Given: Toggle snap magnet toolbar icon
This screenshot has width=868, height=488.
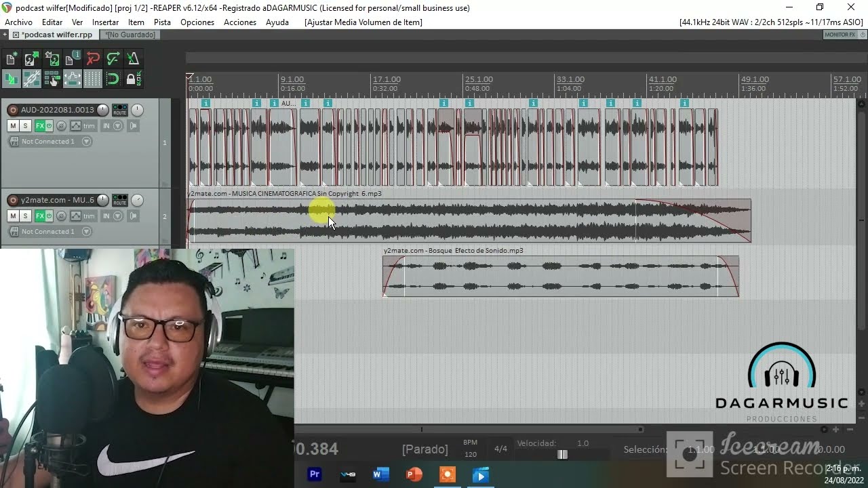Looking at the screenshot, I should 113,79.
